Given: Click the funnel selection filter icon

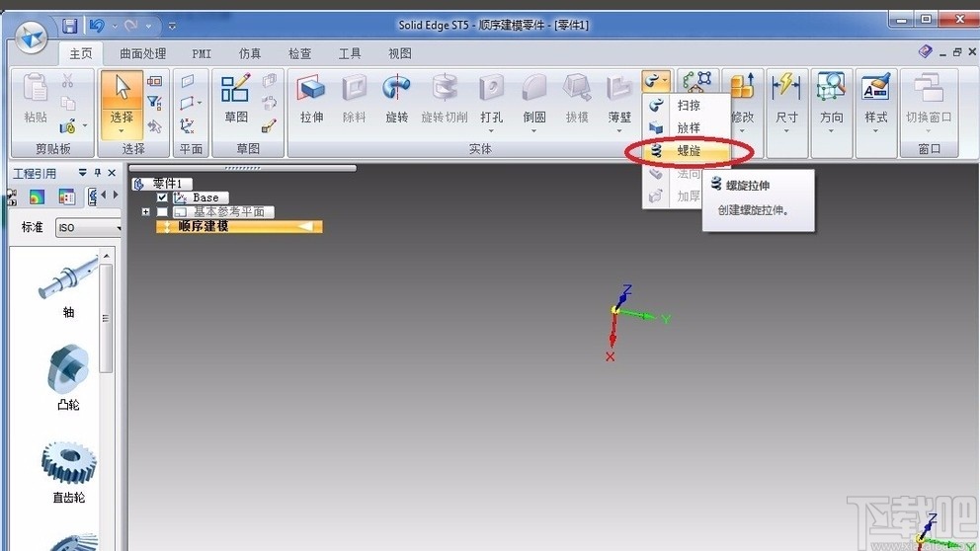Looking at the screenshot, I should click(x=154, y=103).
